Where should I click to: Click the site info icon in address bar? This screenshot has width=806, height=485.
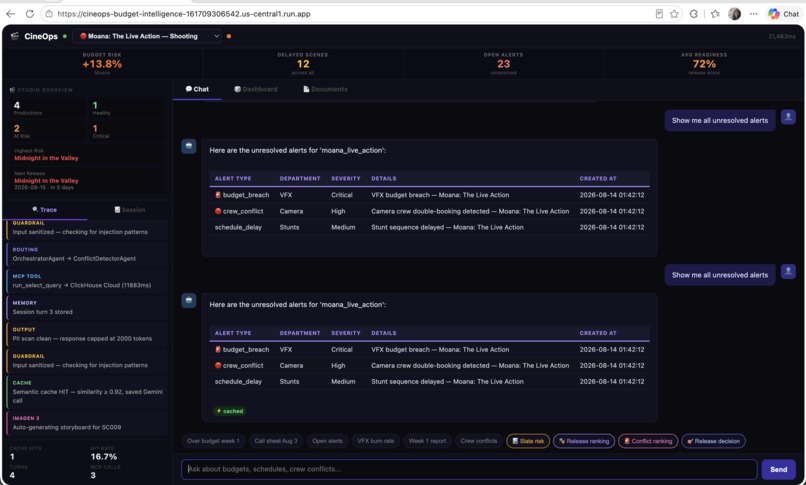(49, 14)
